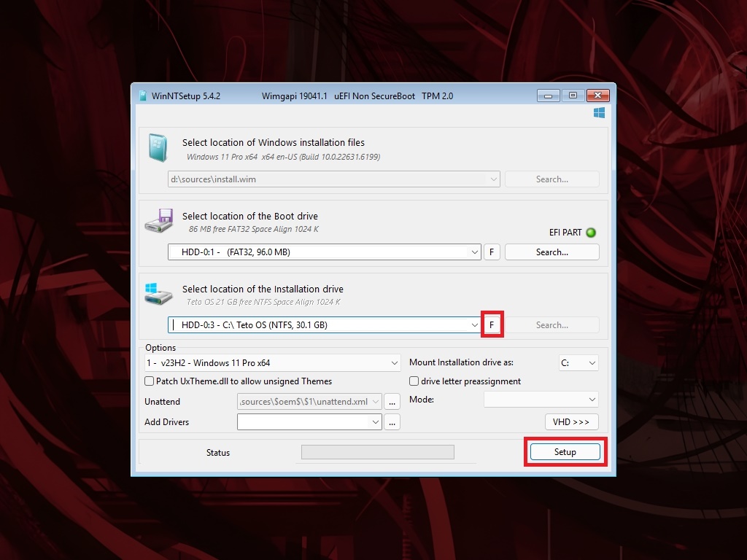This screenshot has height=560, width=747.
Task: Browse for Unattend file with ... button
Action: (x=392, y=402)
